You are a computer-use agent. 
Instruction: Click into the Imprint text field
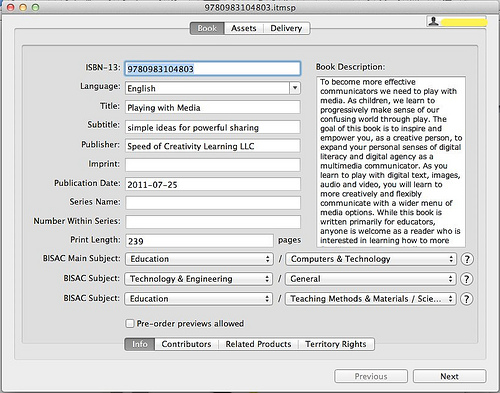pyautogui.click(x=213, y=165)
